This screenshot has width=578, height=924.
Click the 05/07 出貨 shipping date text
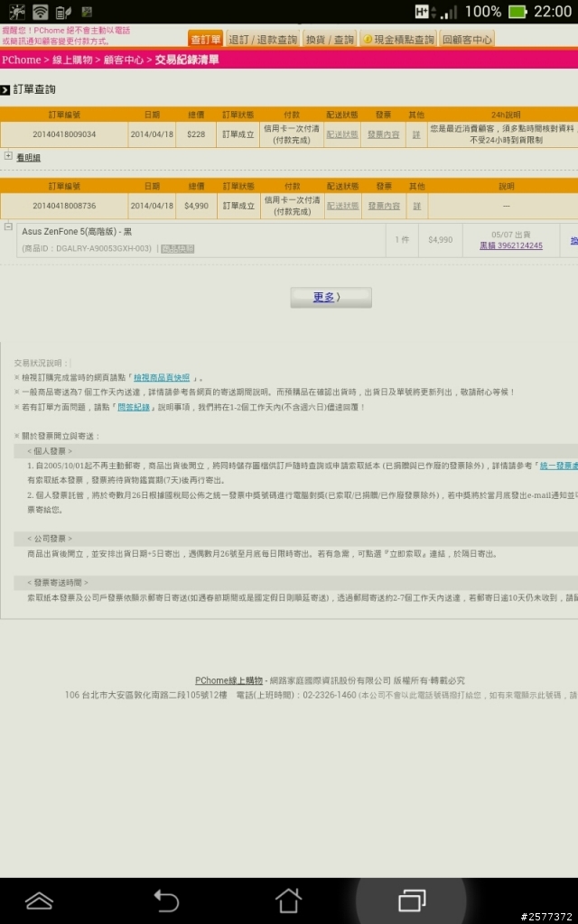tap(511, 235)
